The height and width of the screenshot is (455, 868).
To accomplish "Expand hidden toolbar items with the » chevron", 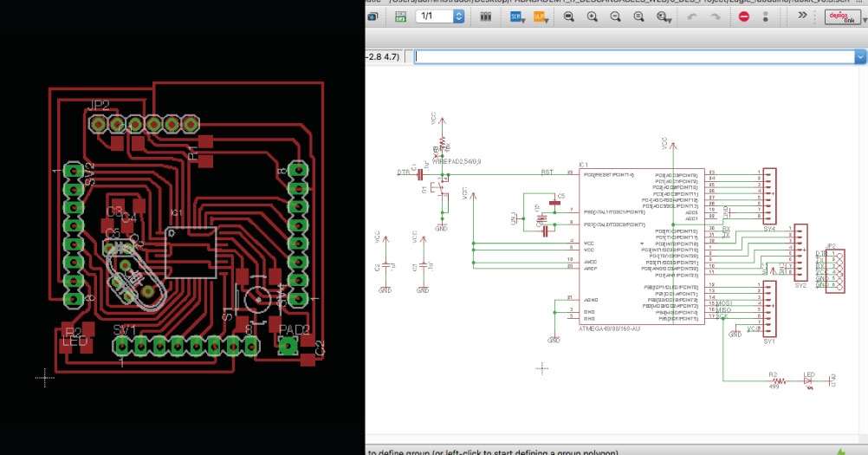I will point(802,16).
